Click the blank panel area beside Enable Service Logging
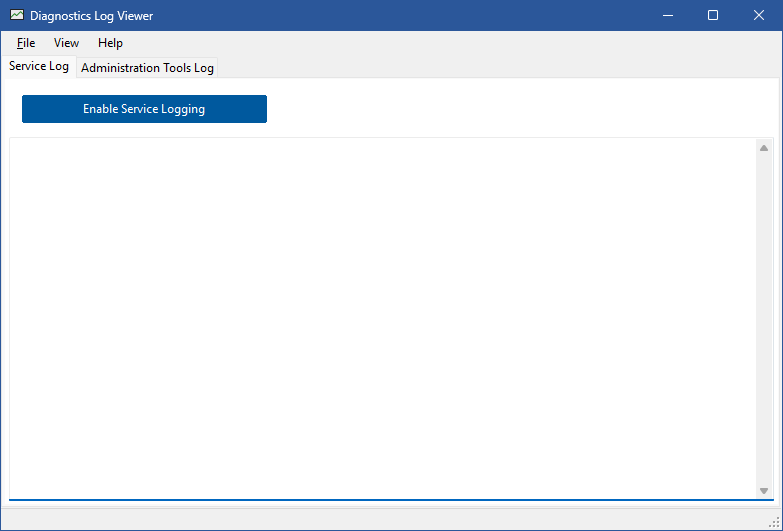This screenshot has height=531, width=783. coord(520,109)
